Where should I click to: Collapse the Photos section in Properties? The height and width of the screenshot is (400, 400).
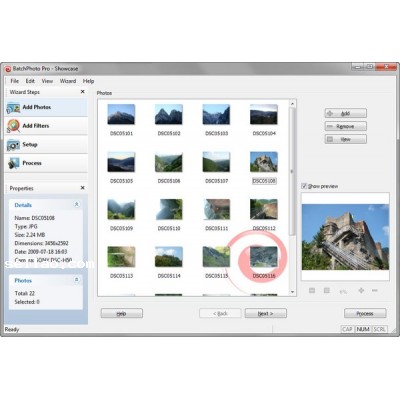pyautogui.click(x=77, y=280)
